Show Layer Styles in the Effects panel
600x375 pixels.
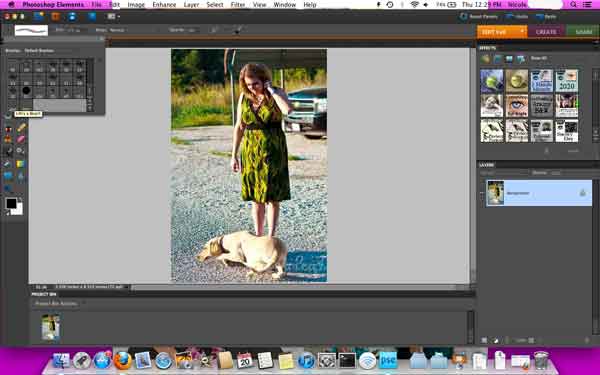[x=497, y=59]
